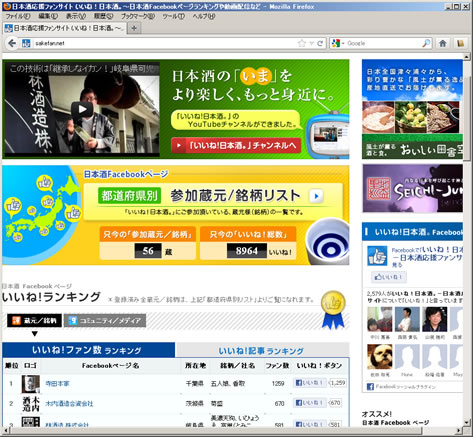Click Facebook いいね! button for 寺田本家
The height and width of the screenshot is (437, 473).
tap(309, 383)
